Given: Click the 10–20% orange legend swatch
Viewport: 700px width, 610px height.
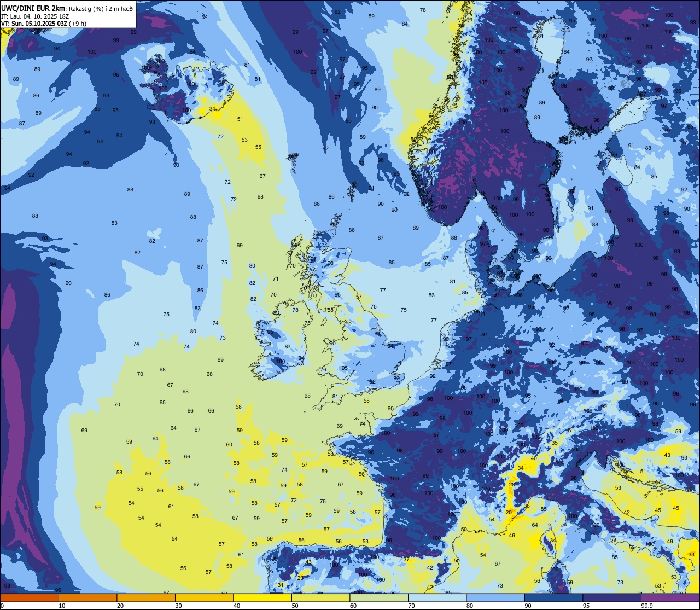Looking at the screenshot, I should tap(87, 597).
